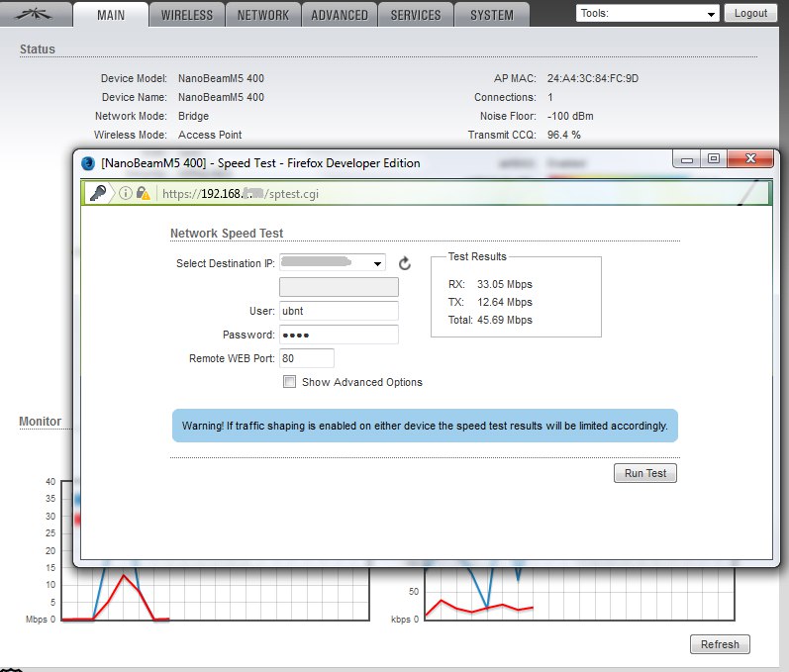Click the User field containing ubnt
The width and height of the screenshot is (789, 672).
[x=339, y=311]
